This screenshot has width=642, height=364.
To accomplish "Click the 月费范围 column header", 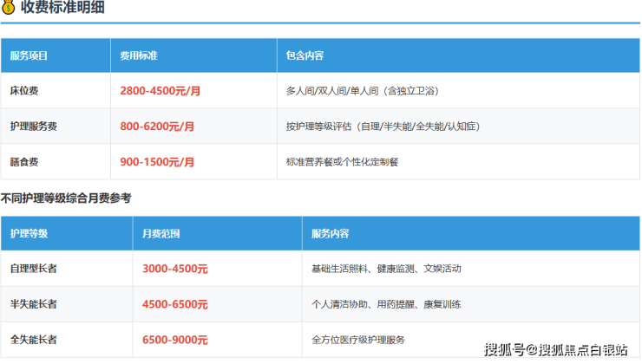I will pyautogui.click(x=160, y=233).
